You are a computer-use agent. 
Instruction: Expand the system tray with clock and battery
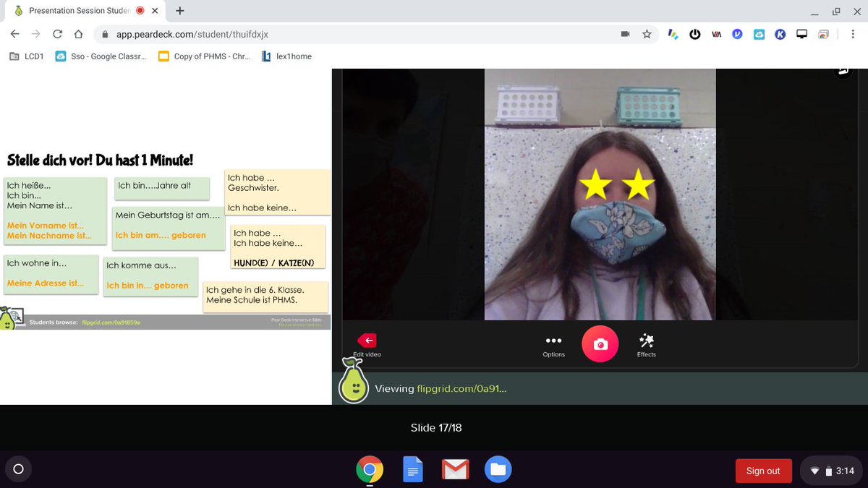(x=830, y=470)
